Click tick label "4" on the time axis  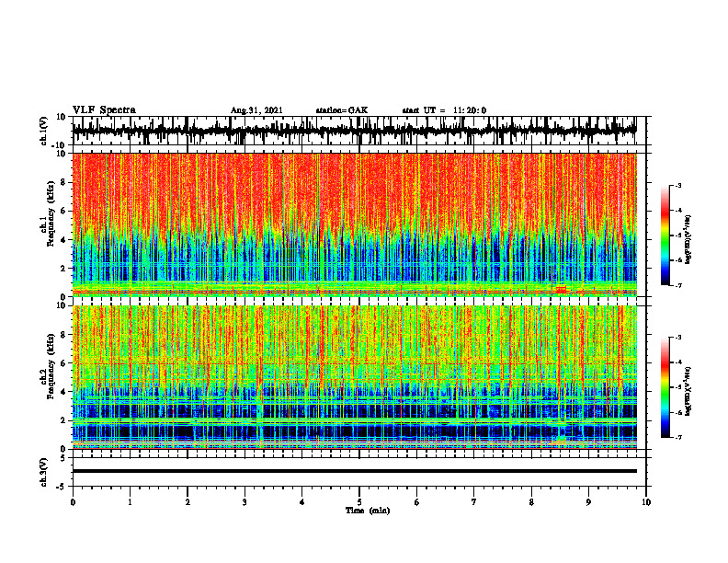(302, 502)
